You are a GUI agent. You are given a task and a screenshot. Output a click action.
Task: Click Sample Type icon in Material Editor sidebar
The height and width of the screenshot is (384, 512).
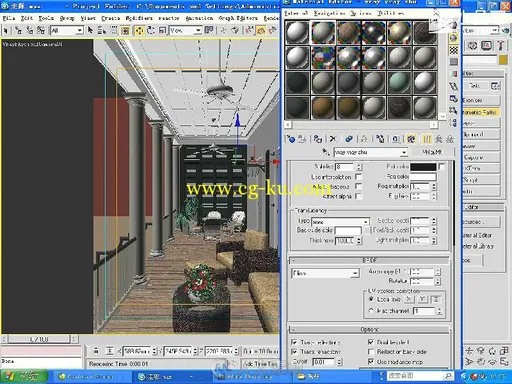click(454, 26)
